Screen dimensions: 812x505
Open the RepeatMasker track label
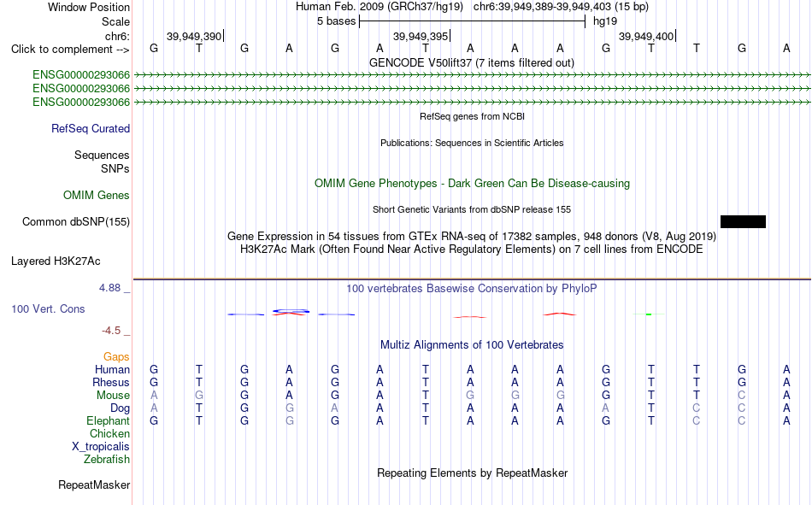point(94,484)
